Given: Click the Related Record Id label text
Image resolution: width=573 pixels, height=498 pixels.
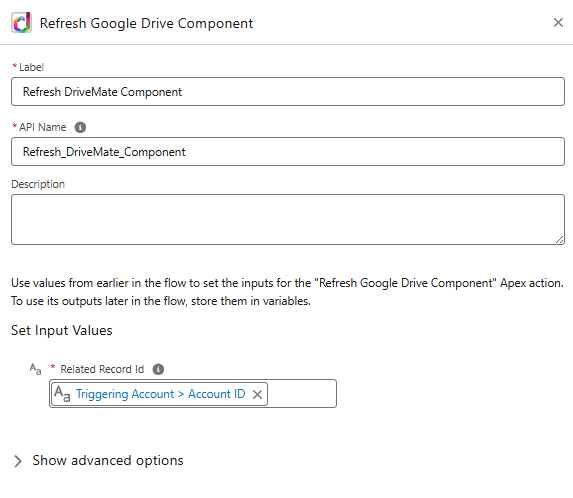Looking at the screenshot, I should 102,369.
